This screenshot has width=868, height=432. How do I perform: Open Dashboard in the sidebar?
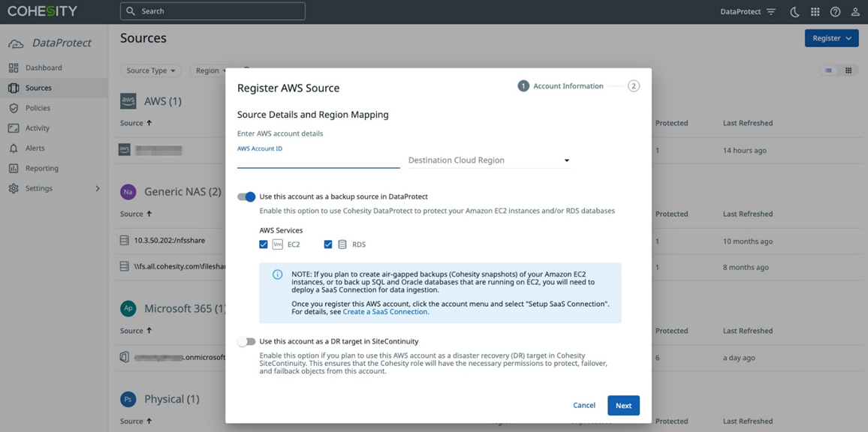pos(54,68)
